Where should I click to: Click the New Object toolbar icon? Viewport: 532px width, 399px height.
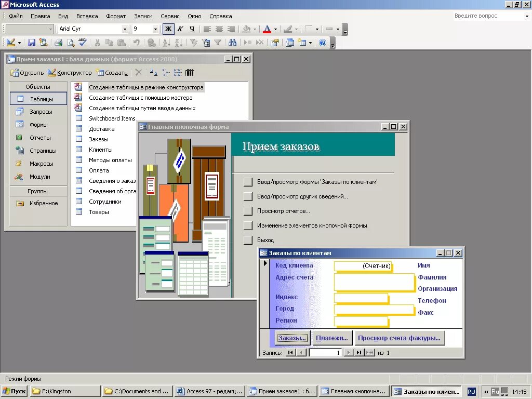coord(302,43)
